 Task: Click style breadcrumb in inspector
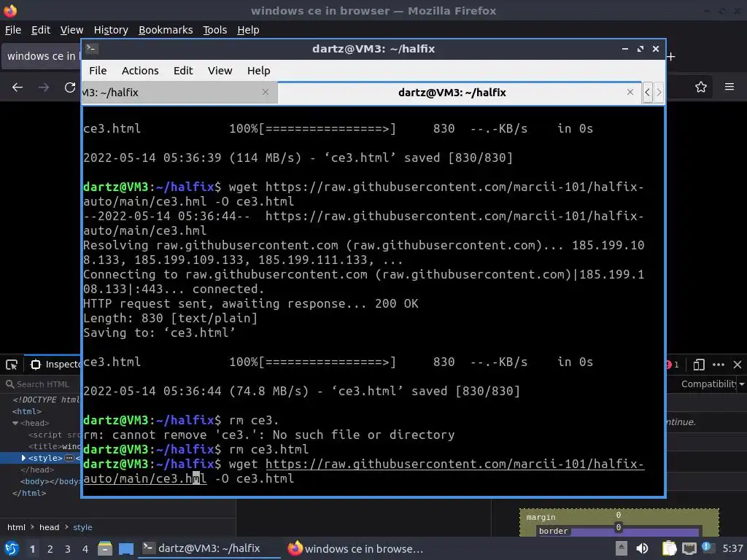pos(82,527)
